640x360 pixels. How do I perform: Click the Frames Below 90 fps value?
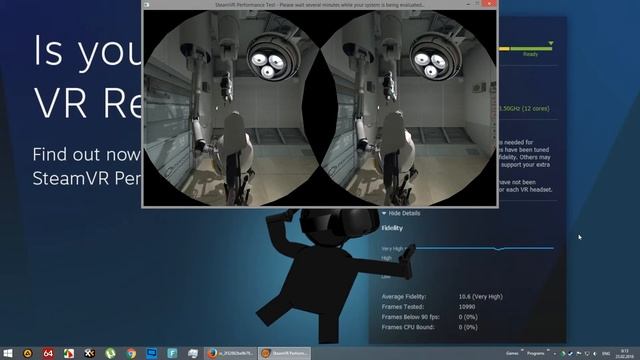coord(468,317)
